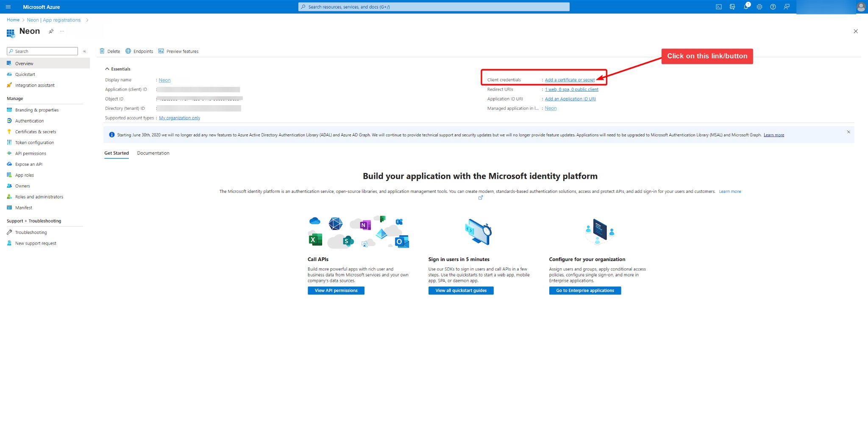Image resolution: width=868 pixels, height=437 pixels.
Task: Click the notifications bell icon
Action: 746,7
